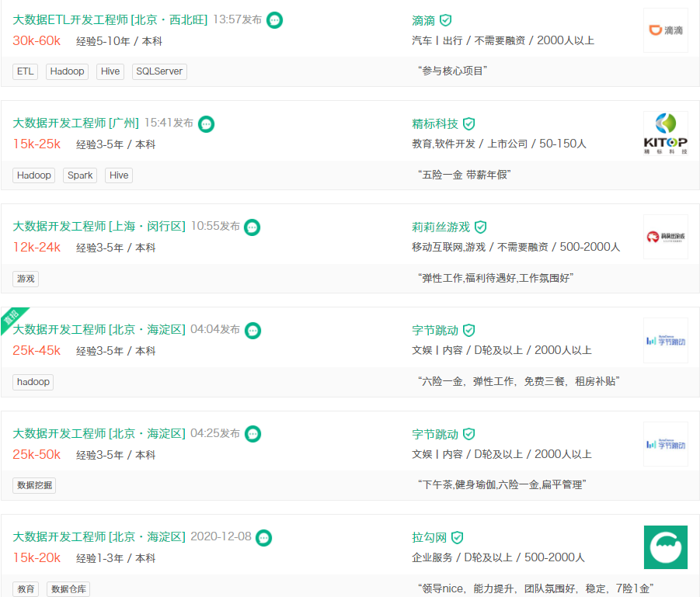Click Hive tag in 精标科技 listing
The height and width of the screenshot is (597, 700).
119,175
